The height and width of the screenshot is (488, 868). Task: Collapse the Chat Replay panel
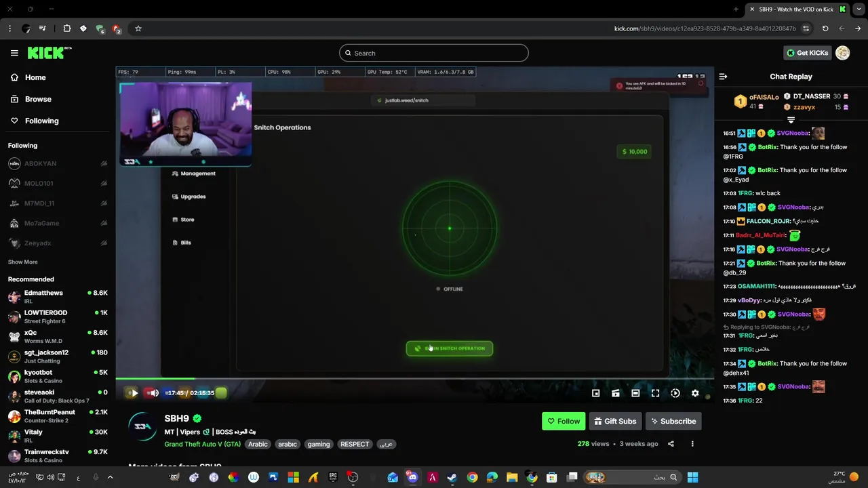(x=723, y=77)
